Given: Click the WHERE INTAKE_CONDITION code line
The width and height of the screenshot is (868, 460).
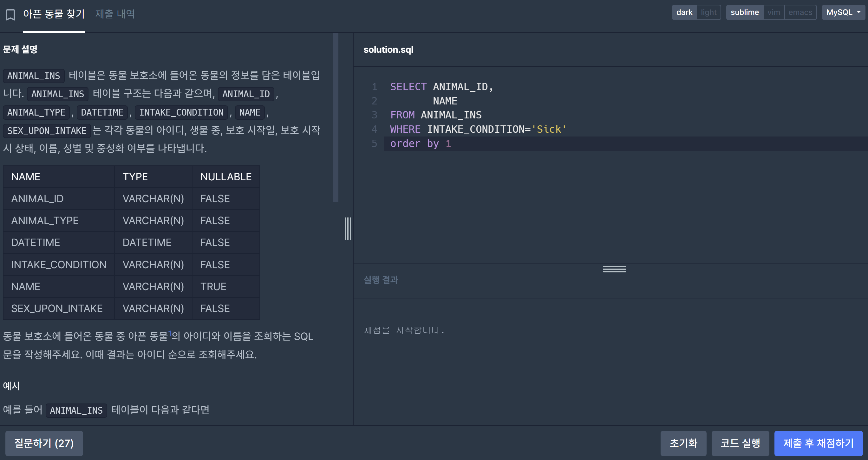Looking at the screenshot, I should pyautogui.click(x=479, y=129).
